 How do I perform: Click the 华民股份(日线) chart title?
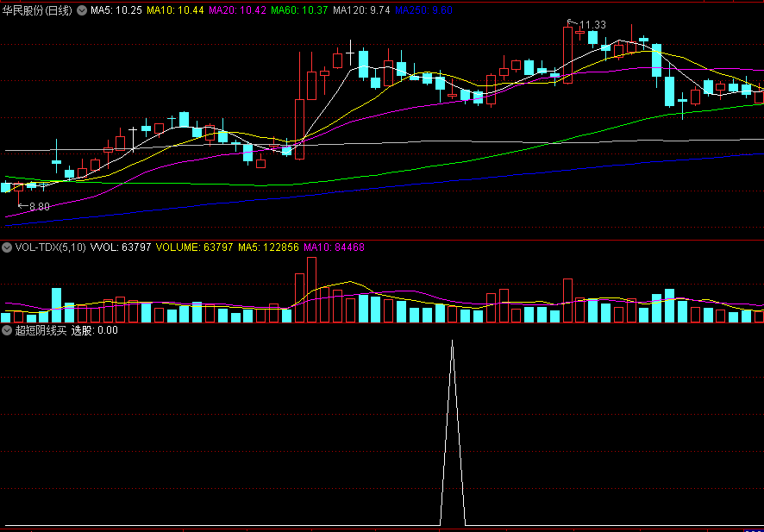tap(38, 10)
